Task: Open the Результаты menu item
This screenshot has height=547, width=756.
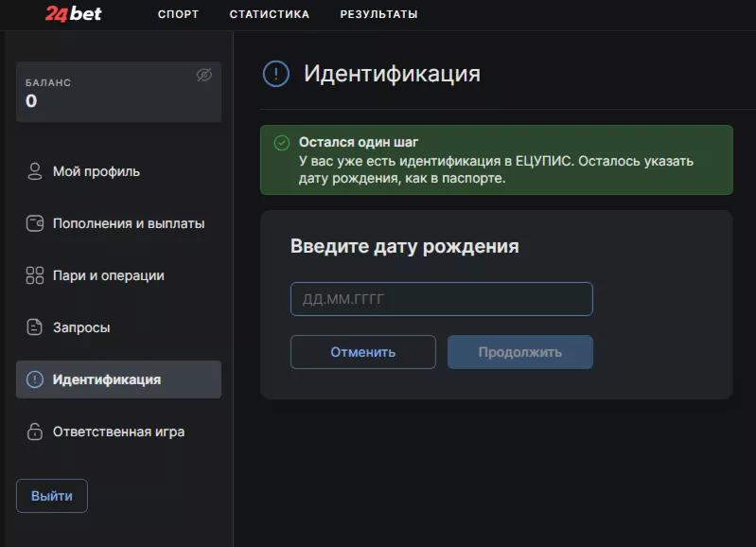Action: point(378,14)
